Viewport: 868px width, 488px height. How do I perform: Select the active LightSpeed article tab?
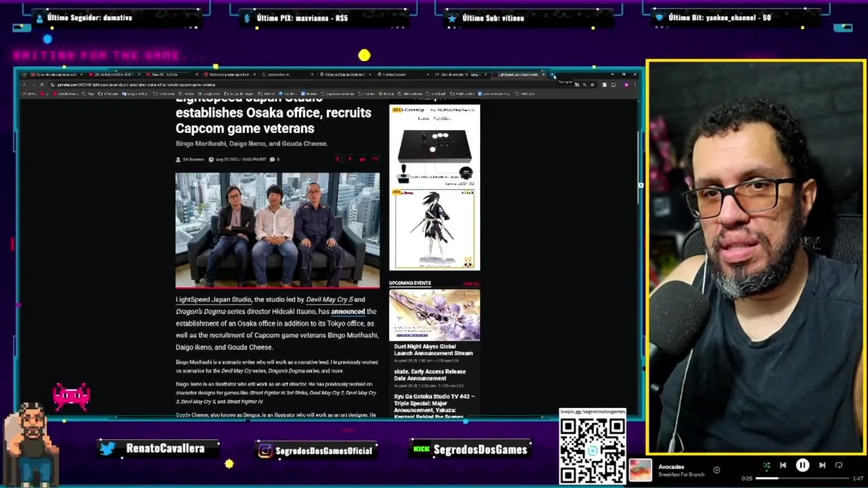(517, 75)
